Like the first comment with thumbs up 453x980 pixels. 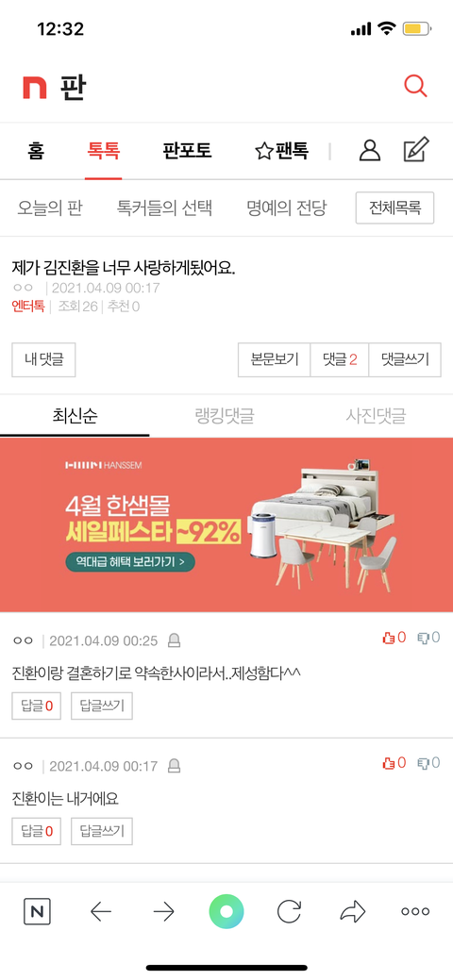pos(394,638)
